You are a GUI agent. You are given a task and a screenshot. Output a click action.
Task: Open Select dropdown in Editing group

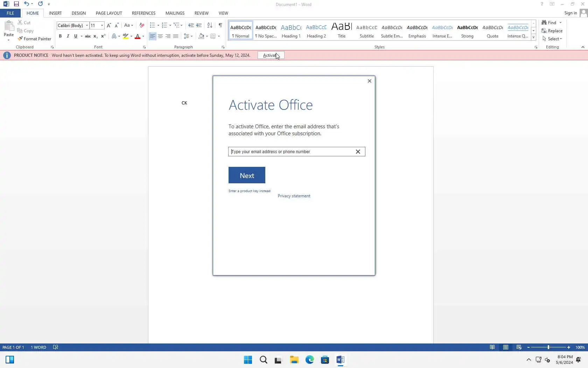552,39
